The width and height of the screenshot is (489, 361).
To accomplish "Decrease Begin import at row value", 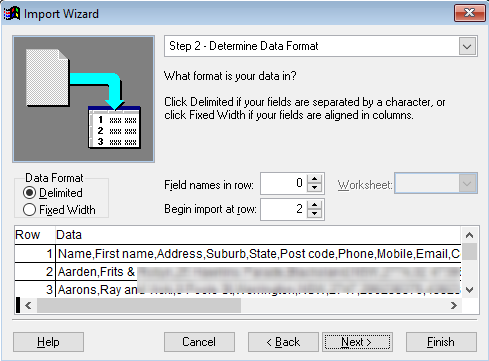I will click(x=314, y=214).
